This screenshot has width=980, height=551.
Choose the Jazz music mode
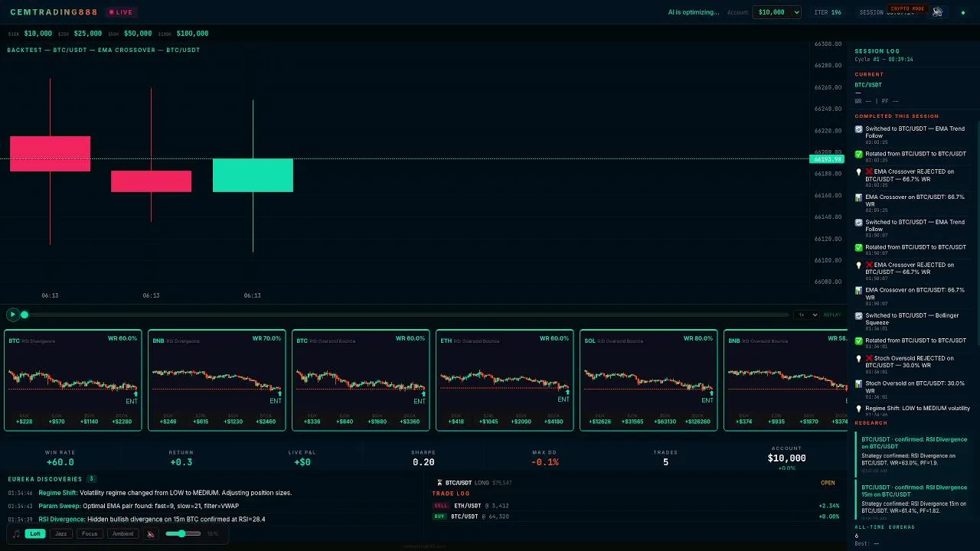coord(61,533)
